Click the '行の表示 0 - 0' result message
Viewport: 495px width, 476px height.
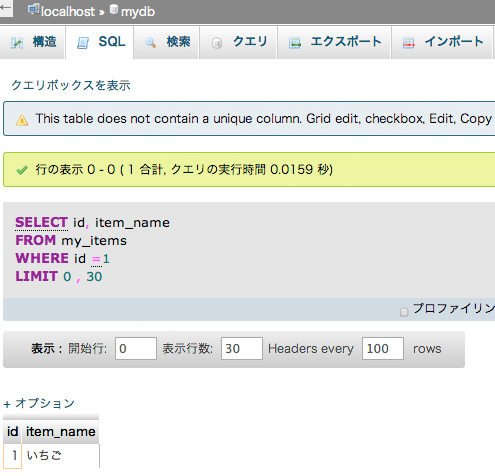(184, 170)
